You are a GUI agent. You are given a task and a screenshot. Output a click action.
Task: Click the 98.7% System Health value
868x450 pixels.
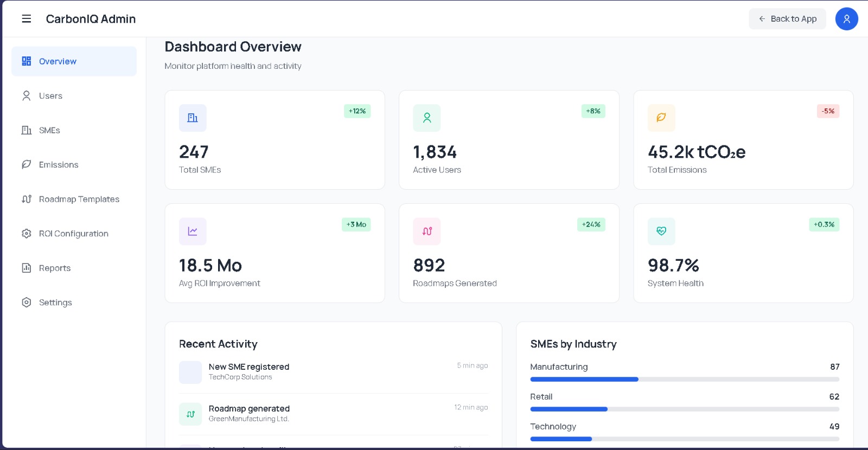[x=673, y=266]
